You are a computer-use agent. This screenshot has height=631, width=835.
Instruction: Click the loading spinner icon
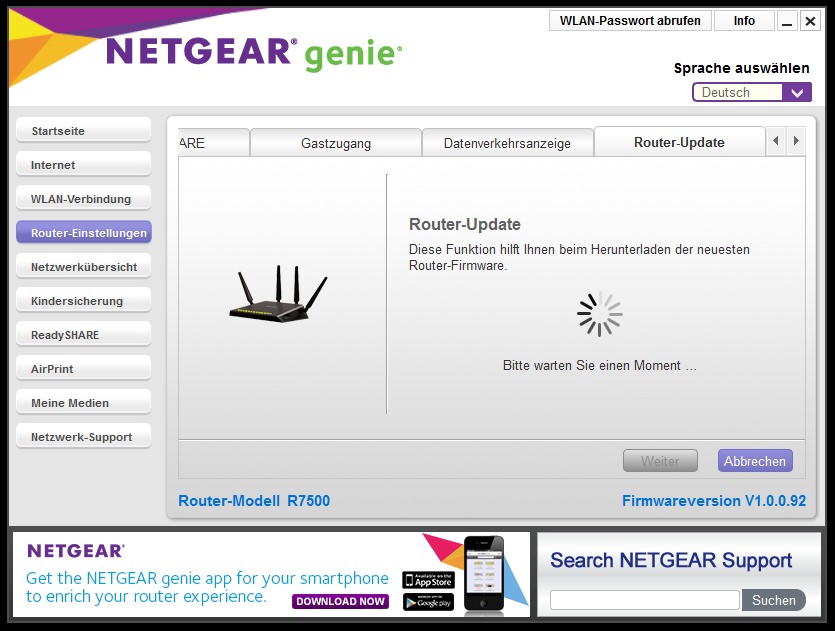(600, 314)
